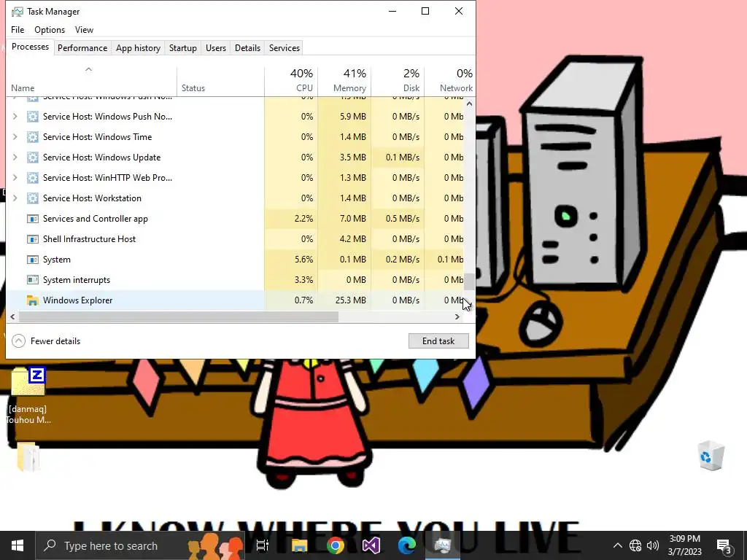The height and width of the screenshot is (560, 747).
Task: Click the 5.6% CPU value for System
Action: (x=303, y=260)
